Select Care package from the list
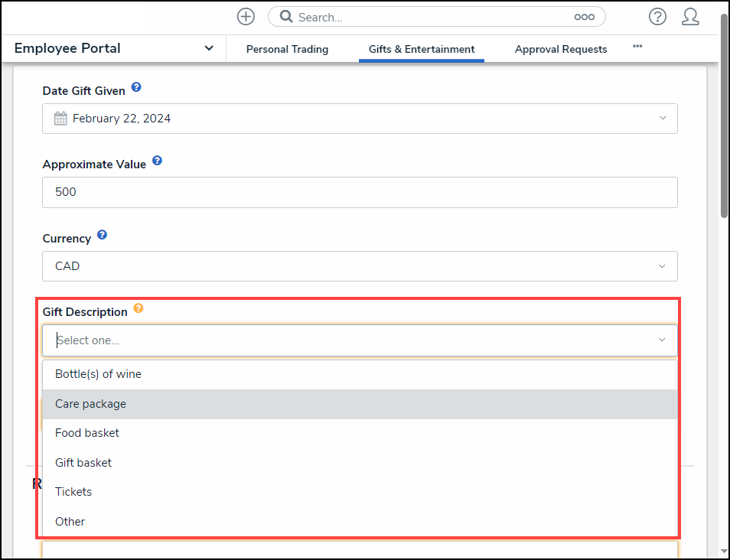This screenshot has width=730, height=560. point(90,404)
